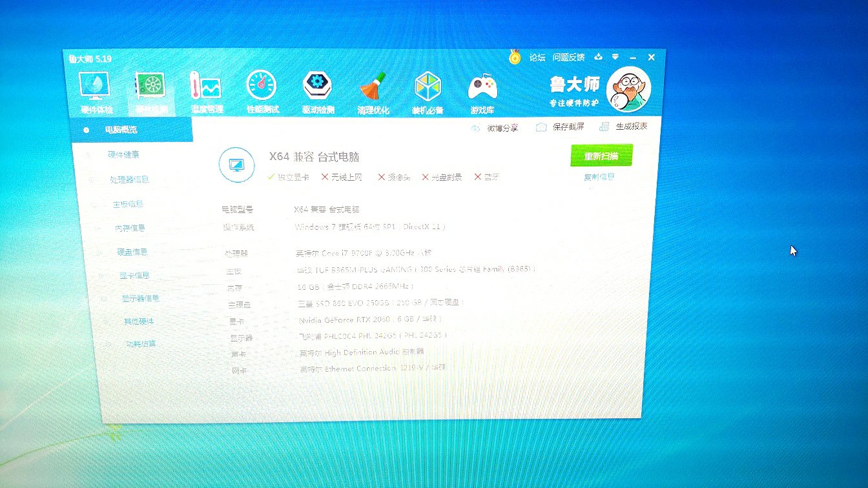
Task: Select 硬盘信息 in the left sidebar
Action: click(132, 252)
